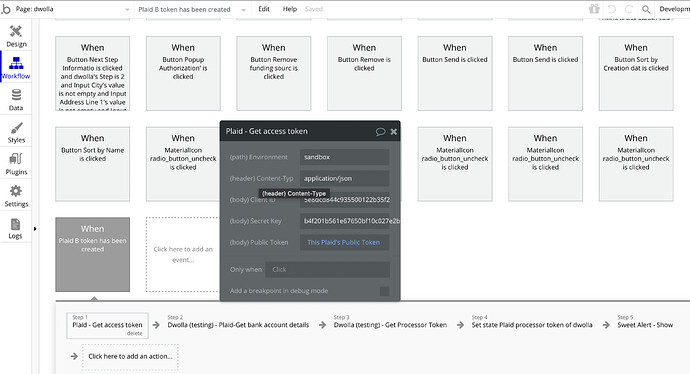Open the Design tab in sidebar

16,36
